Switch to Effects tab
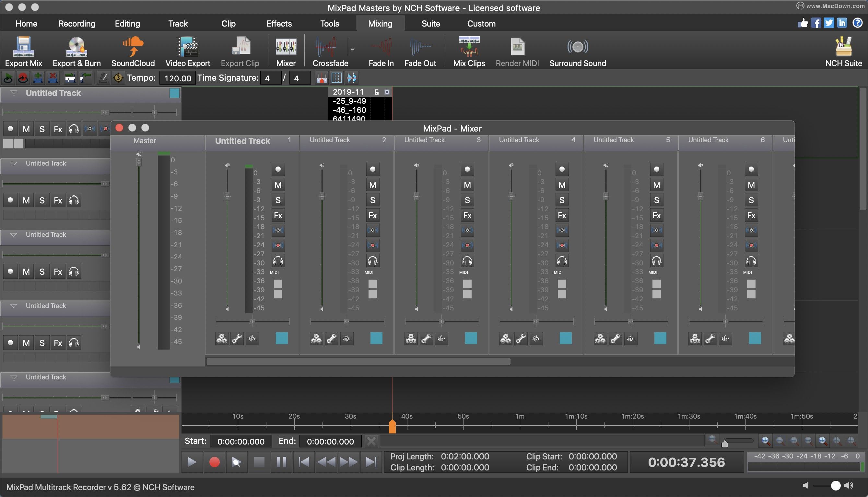Image resolution: width=868 pixels, height=497 pixels. click(279, 24)
